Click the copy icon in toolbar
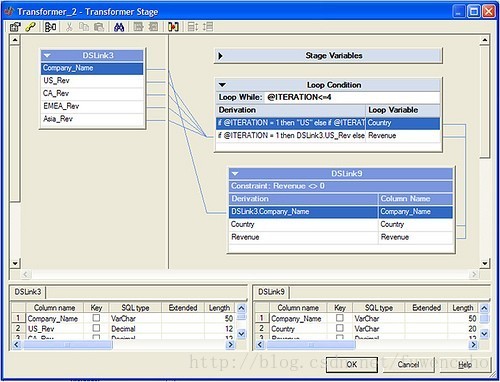Screen dimensions: 500x382 pos(84,27)
